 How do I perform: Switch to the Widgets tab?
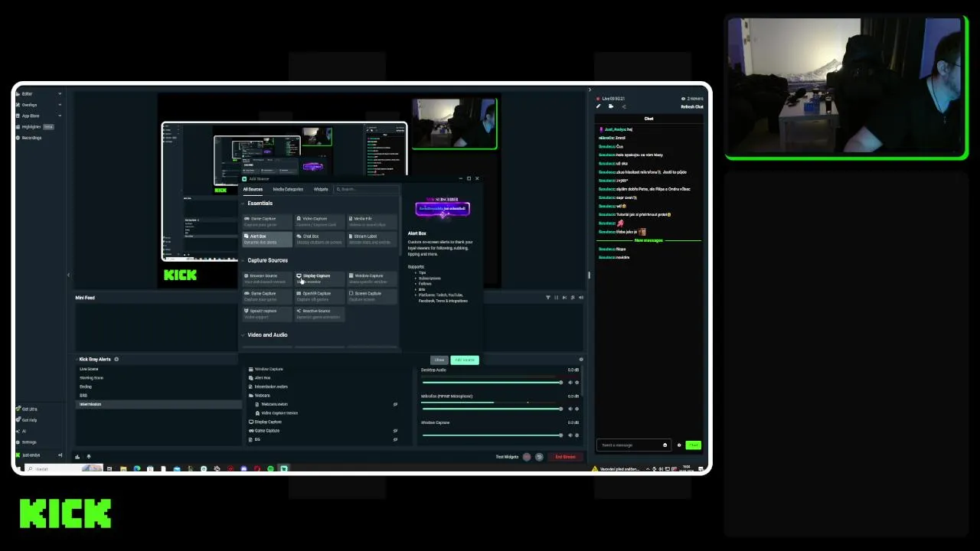tap(321, 190)
